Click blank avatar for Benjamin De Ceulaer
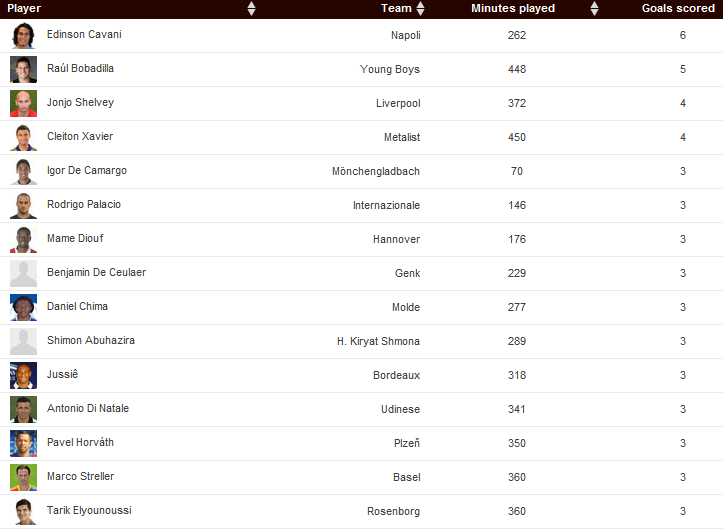723x529 pixels. tap(23, 274)
